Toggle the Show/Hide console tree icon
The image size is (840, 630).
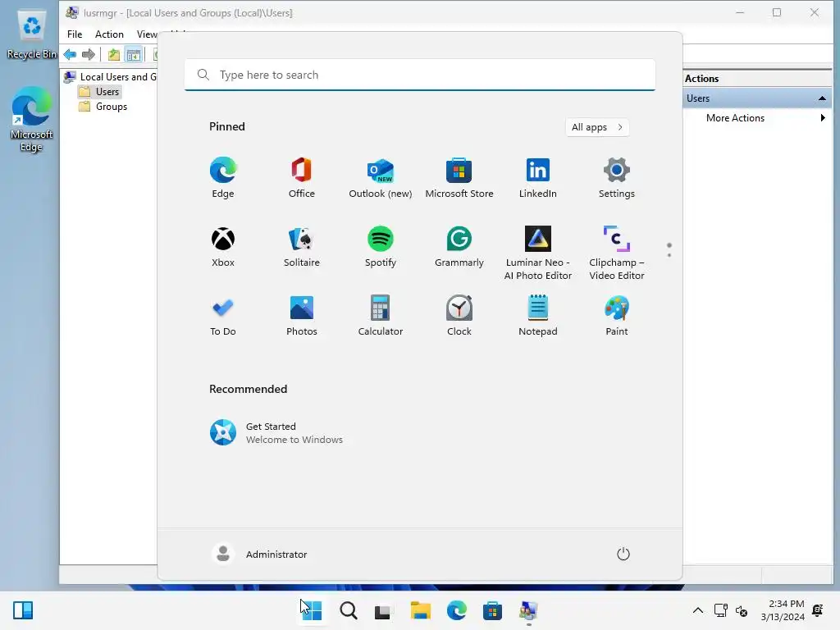tap(134, 54)
